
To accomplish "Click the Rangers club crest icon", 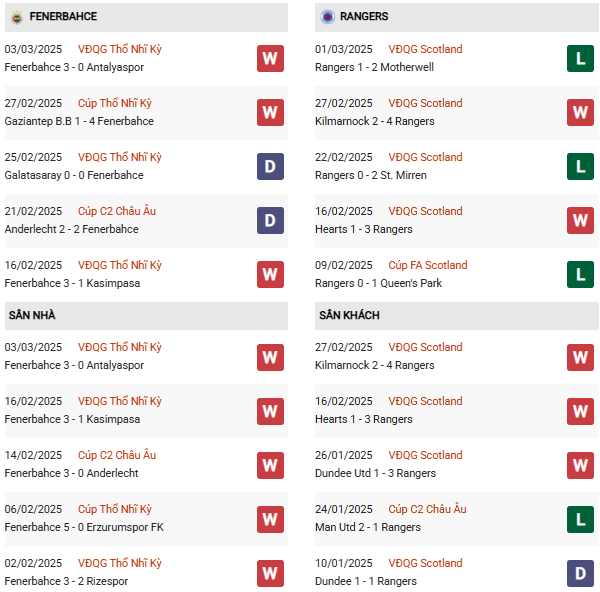I will coord(327,17).
